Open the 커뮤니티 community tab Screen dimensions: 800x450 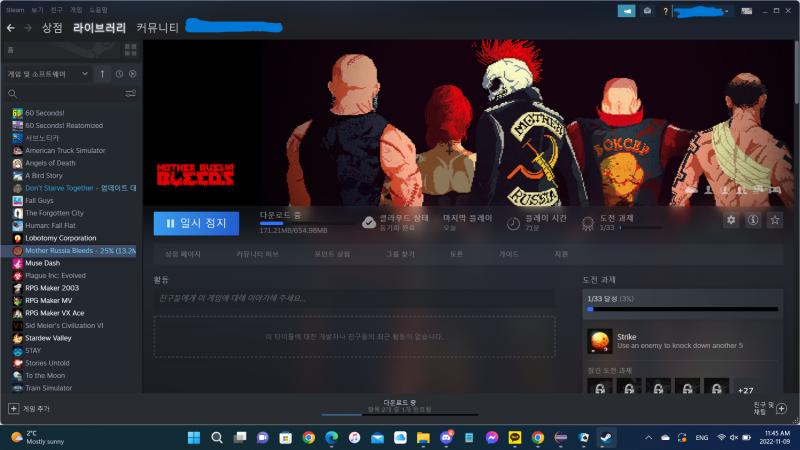click(157, 28)
